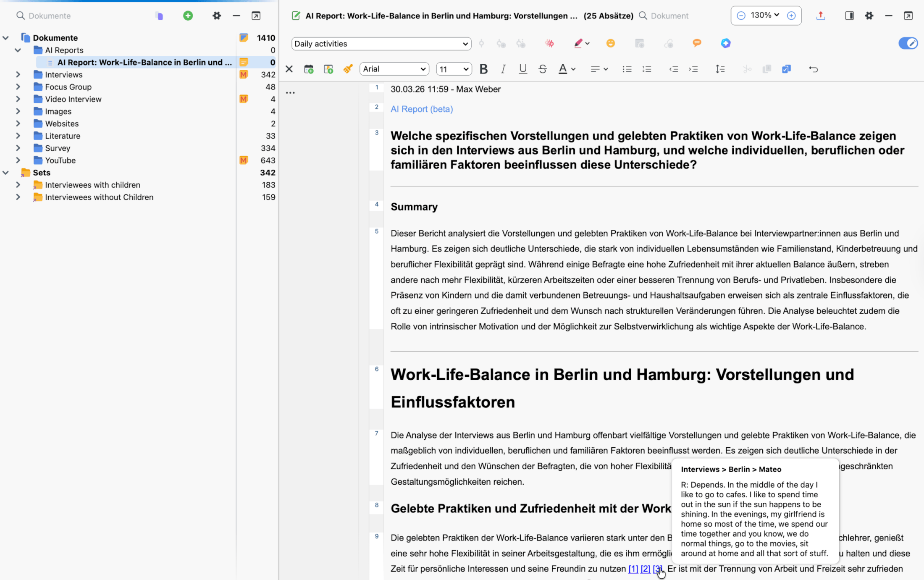Select the emoticode smiley icon
The height and width of the screenshot is (580, 924).
(611, 43)
